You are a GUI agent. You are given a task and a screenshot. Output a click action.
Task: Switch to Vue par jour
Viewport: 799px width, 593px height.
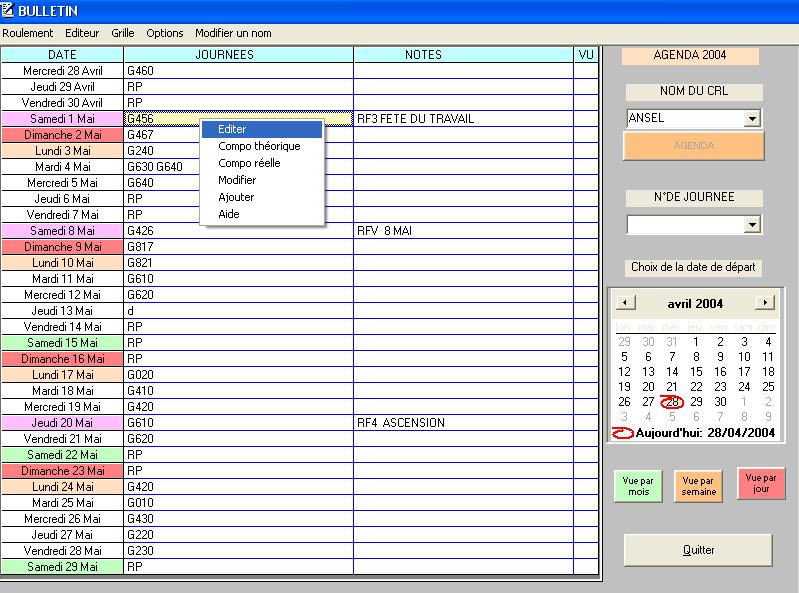(761, 484)
